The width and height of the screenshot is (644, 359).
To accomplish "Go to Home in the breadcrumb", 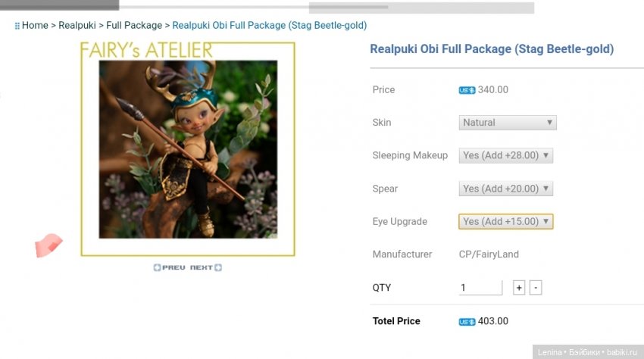I will coord(35,25).
